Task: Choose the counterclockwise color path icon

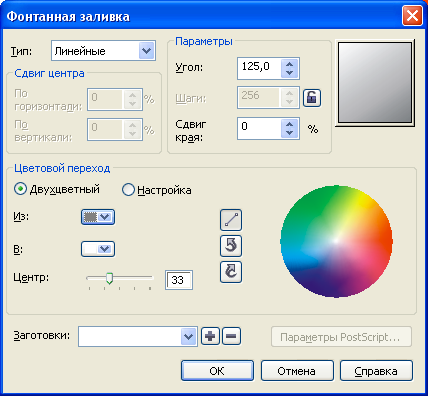Action: pos(231,246)
